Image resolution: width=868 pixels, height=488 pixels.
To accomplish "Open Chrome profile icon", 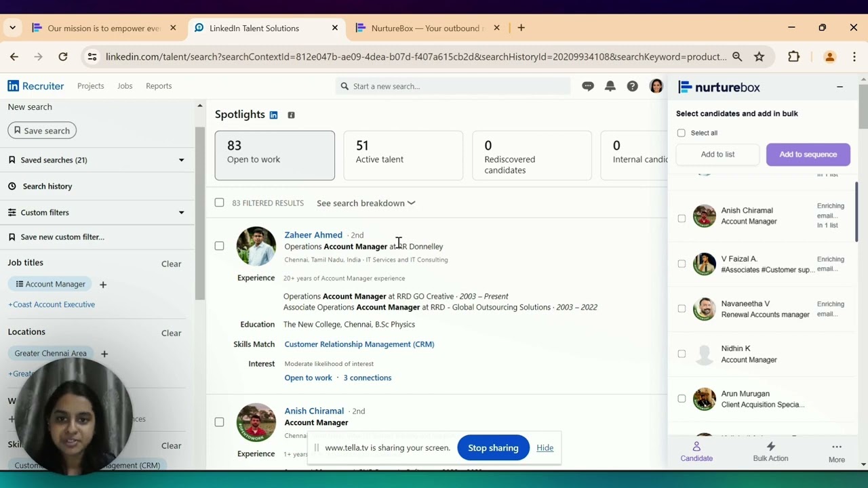I will click(x=829, y=57).
